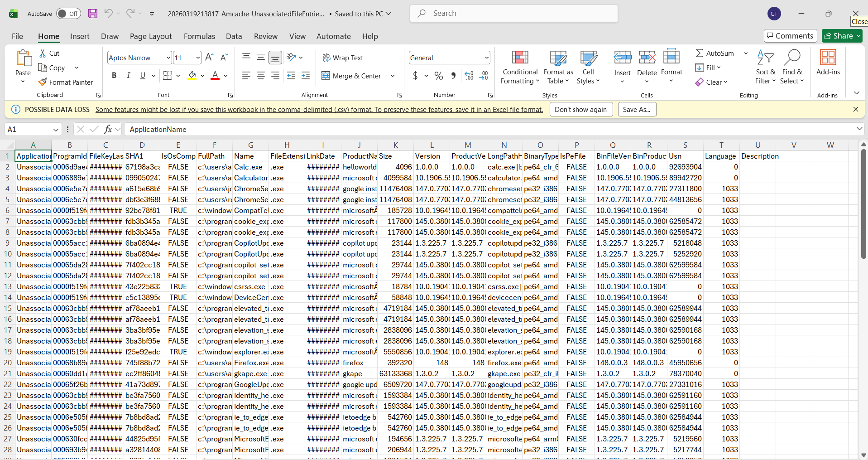Apply the Percent Style format
This screenshot has width=868, height=460.
coord(438,76)
